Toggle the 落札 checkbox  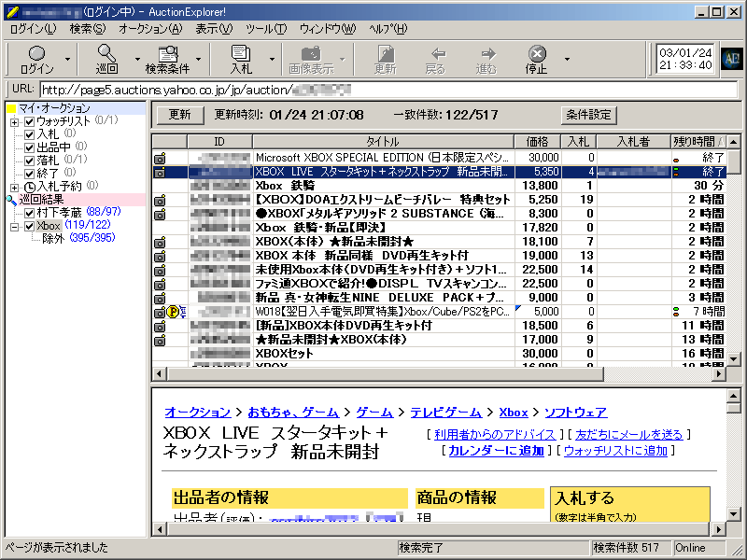(30, 161)
